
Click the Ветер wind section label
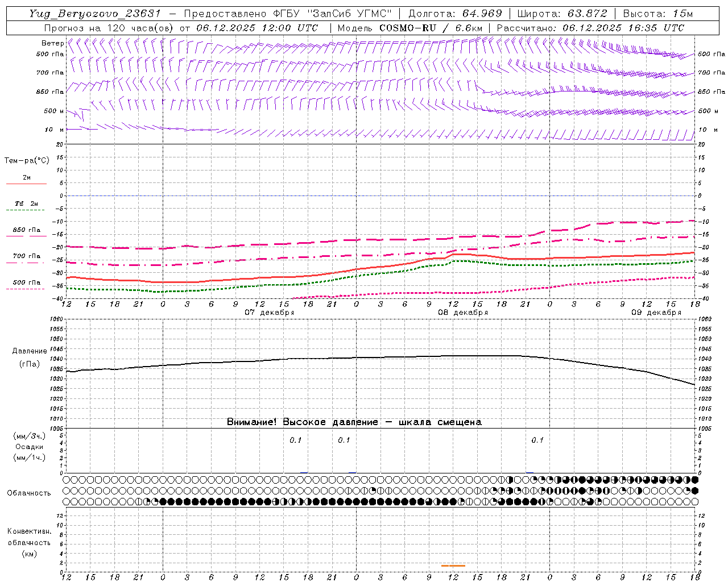point(52,43)
